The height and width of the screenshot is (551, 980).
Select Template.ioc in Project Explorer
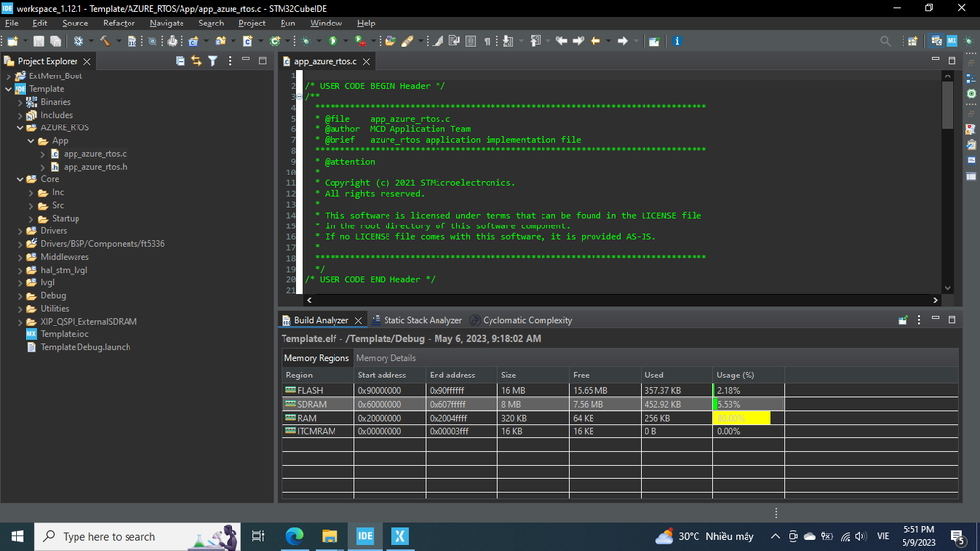pos(65,334)
